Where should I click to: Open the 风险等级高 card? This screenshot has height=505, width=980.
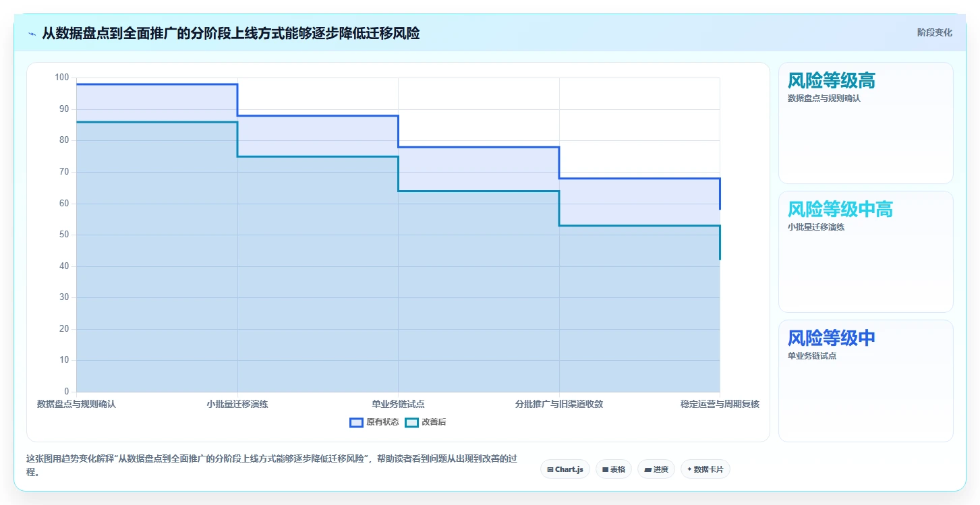coord(866,123)
